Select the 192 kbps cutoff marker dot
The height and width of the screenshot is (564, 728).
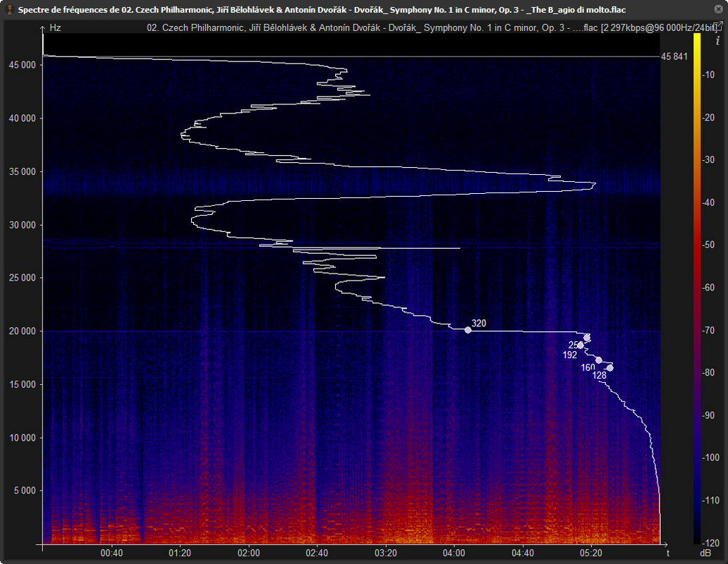click(581, 345)
